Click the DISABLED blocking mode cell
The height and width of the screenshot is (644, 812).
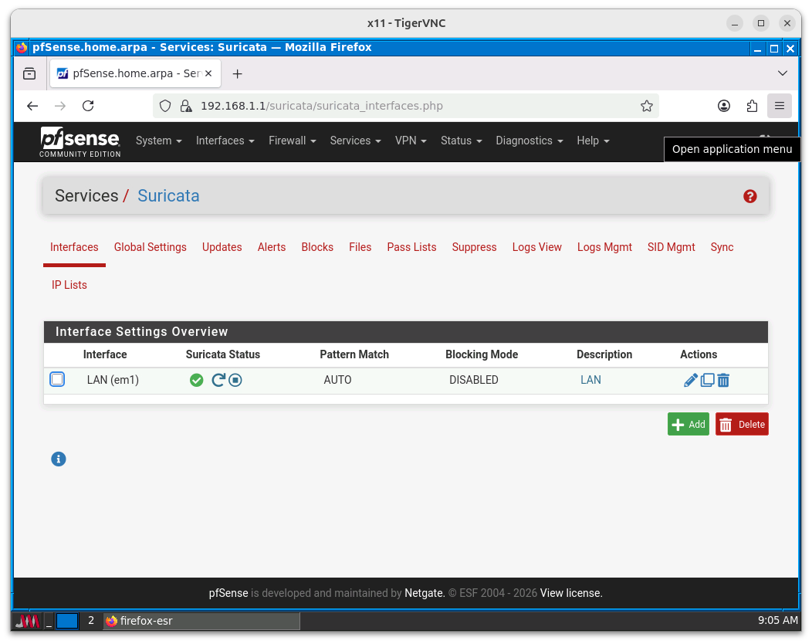pyautogui.click(x=473, y=380)
